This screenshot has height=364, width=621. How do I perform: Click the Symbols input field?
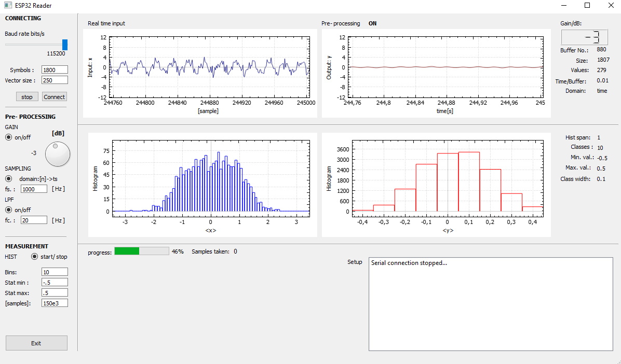tap(55, 69)
